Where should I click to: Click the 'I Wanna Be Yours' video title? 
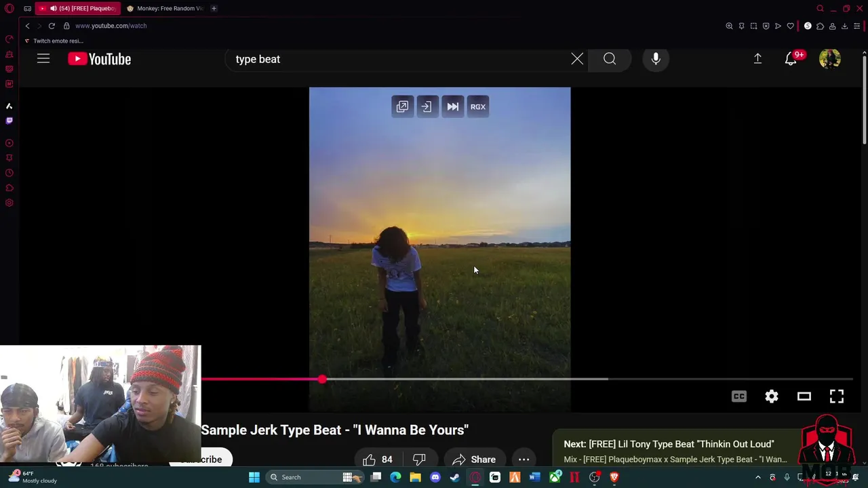pyautogui.click(x=335, y=430)
